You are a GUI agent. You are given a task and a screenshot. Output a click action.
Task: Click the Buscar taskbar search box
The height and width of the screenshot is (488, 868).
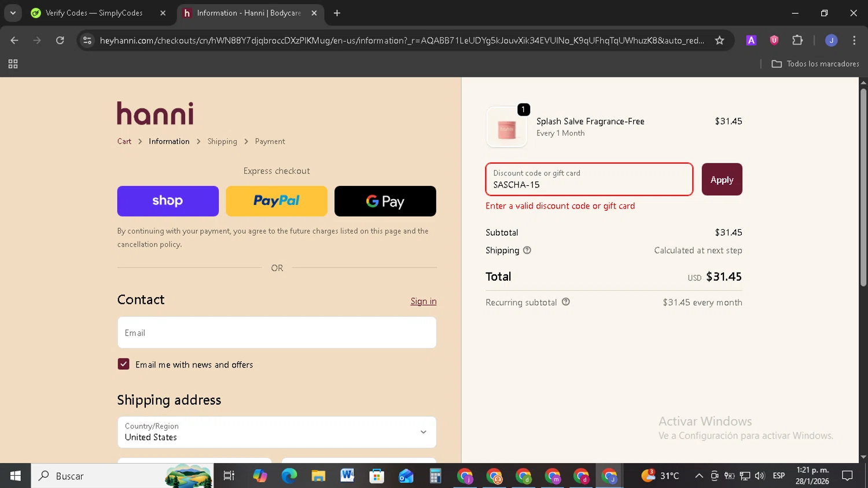point(122,476)
